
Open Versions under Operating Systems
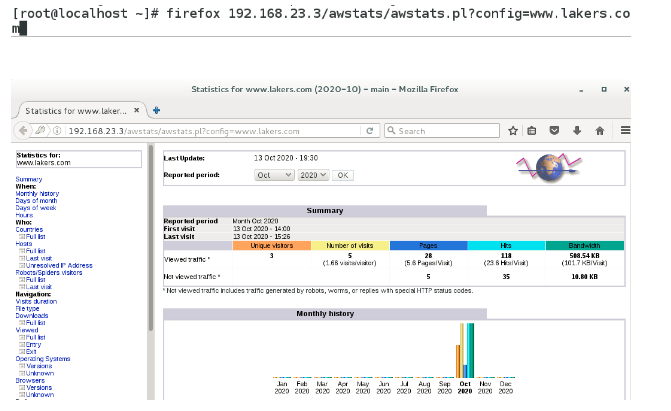click(x=39, y=366)
